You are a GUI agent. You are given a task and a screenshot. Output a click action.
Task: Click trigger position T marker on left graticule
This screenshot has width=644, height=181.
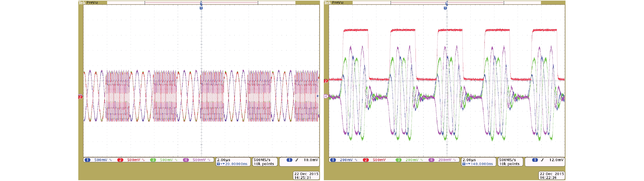tap(201, 8)
